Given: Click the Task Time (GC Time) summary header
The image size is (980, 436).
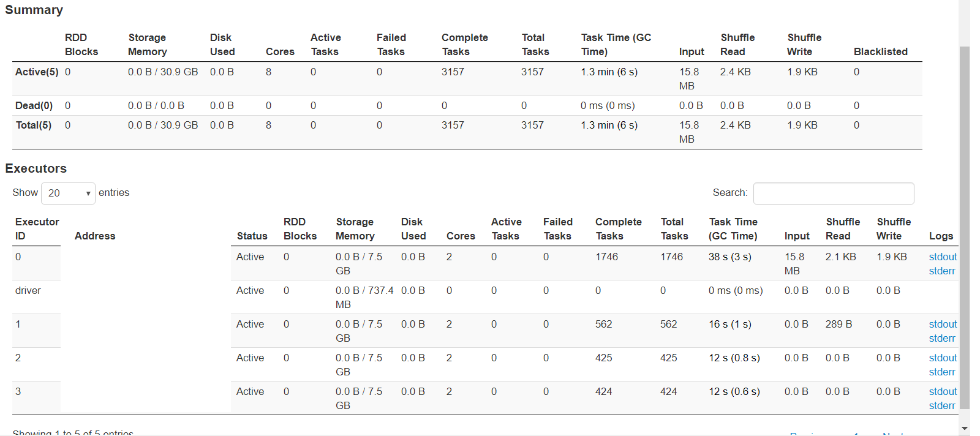Looking at the screenshot, I should pyautogui.click(x=616, y=45).
